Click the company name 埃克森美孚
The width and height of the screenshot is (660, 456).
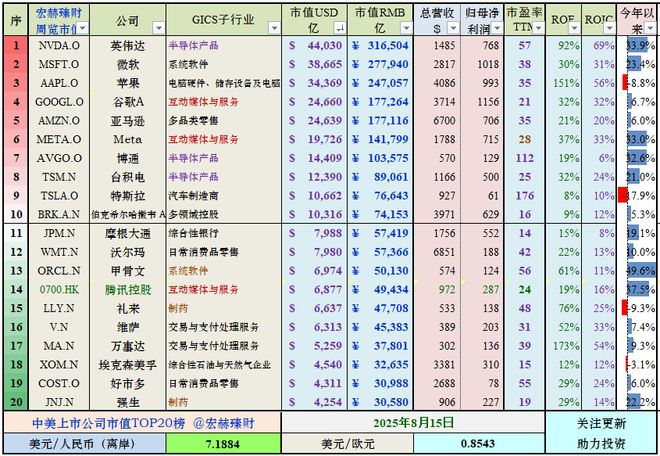(128, 365)
